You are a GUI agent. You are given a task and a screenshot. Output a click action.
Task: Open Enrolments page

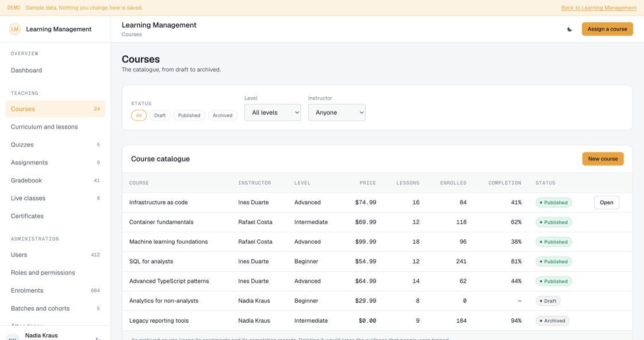pos(55,291)
